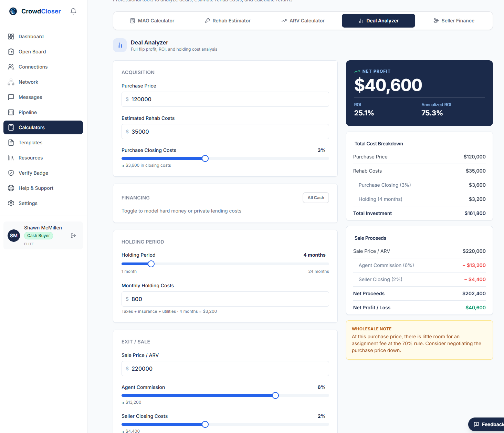Click the ROI 25.1% value

pos(364,113)
